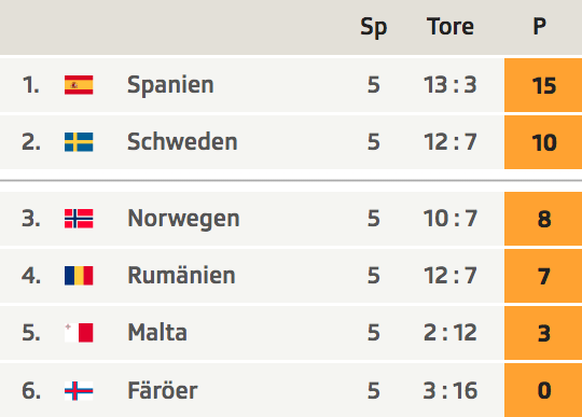Click the Tore column header

[450, 27]
